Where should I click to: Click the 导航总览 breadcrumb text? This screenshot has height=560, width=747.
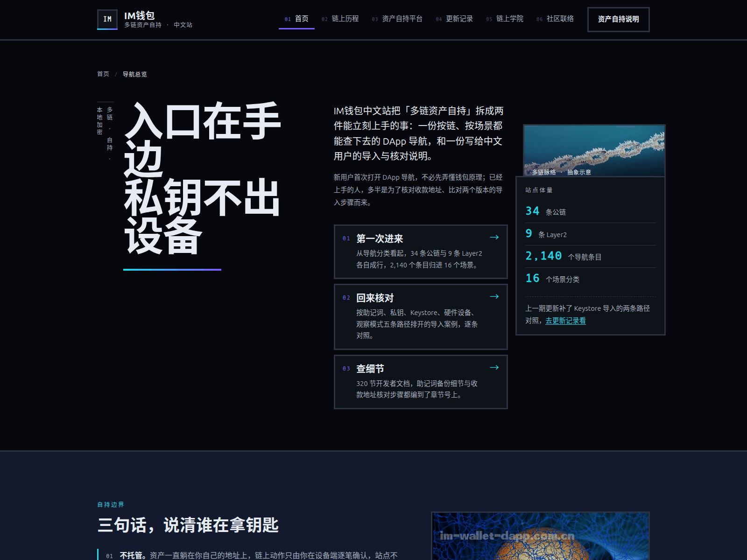[134, 74]
